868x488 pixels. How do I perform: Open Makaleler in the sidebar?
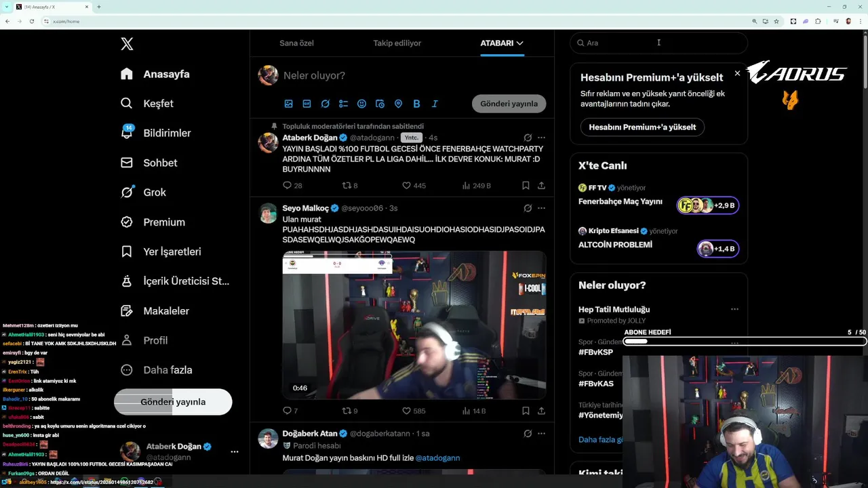tap(155, 311)
